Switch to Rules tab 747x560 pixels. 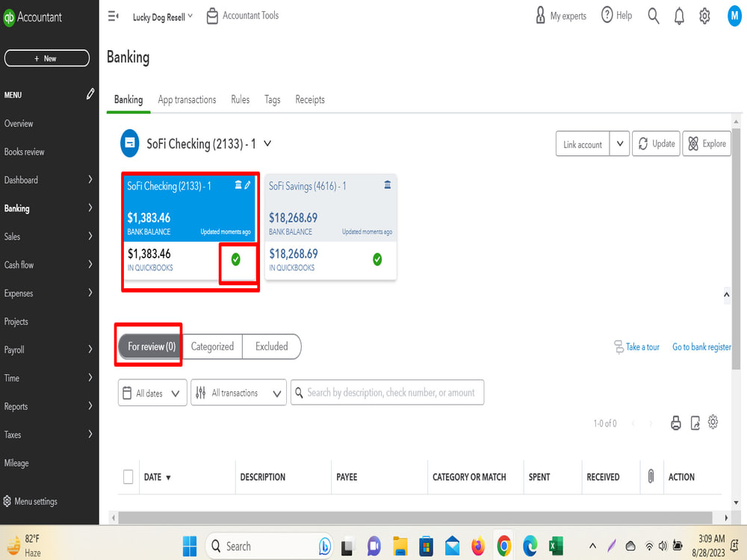click(x=240, y=99)
